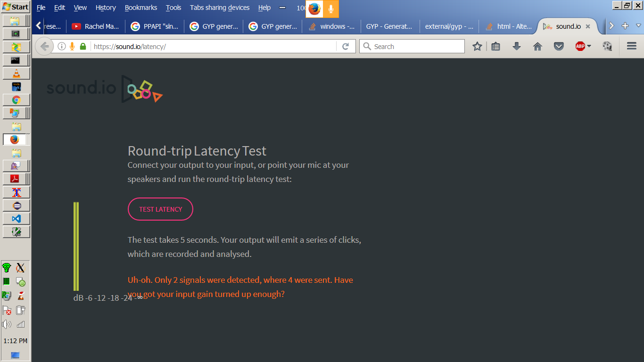This screenshot has height=362, width=644.
Task: Open the Help menu
Action: (264, 8)
